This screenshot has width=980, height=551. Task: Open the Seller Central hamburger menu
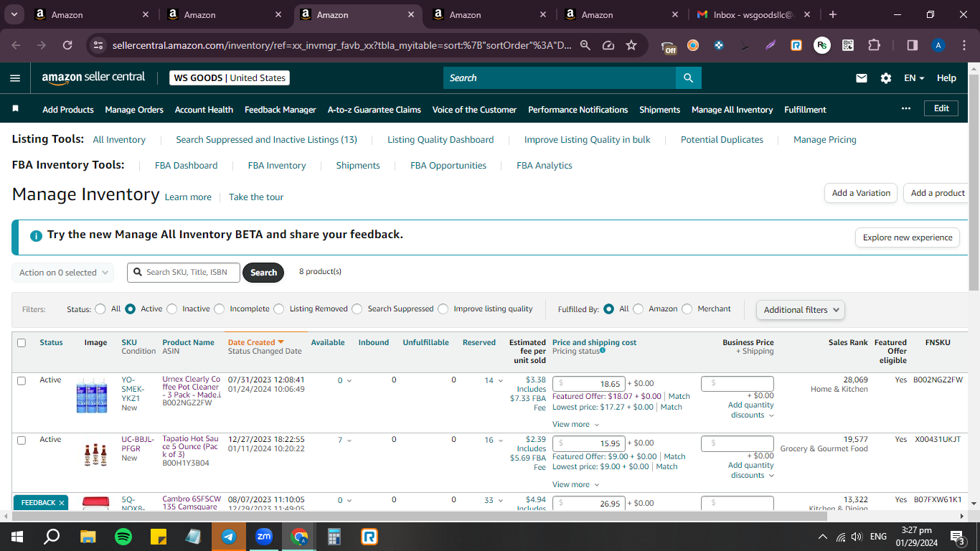[15, 78]
